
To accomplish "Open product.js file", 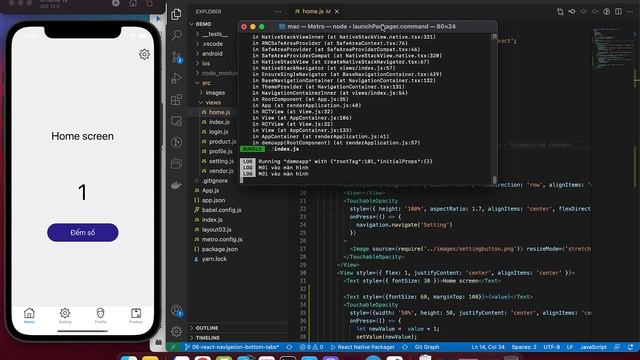I will coord(222,142).
